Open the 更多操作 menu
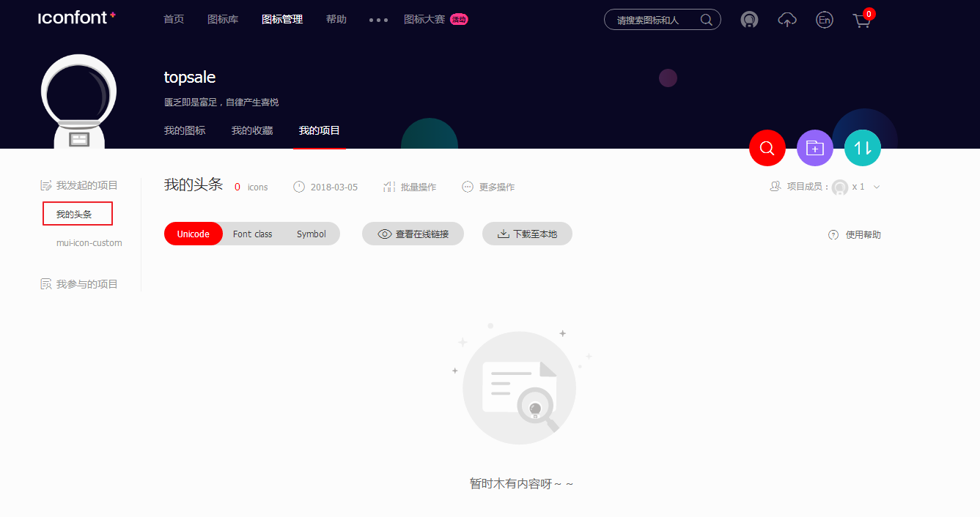980x517 pixels. point(488,187)
